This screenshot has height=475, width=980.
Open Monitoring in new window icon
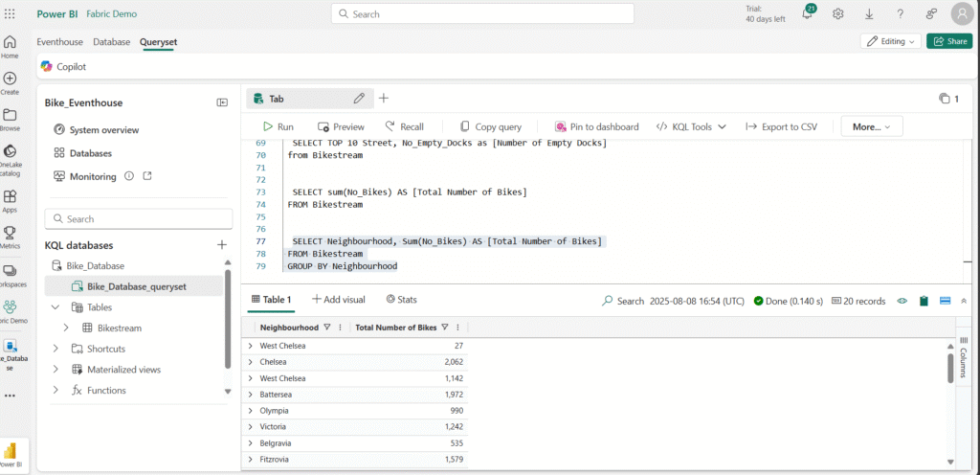point(147,176)
